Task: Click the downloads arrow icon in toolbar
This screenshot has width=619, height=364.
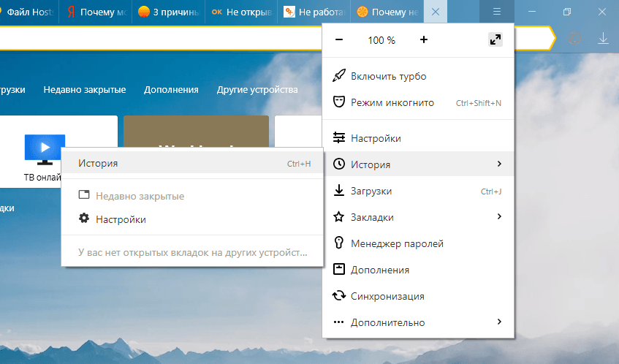Action: [x=603, y=38]
